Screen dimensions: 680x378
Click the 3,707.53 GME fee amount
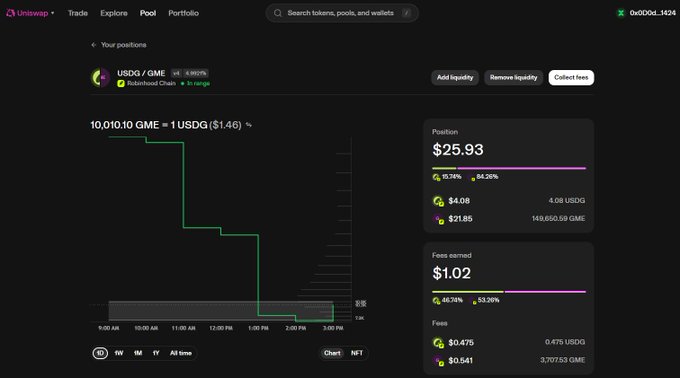point(562,360)
